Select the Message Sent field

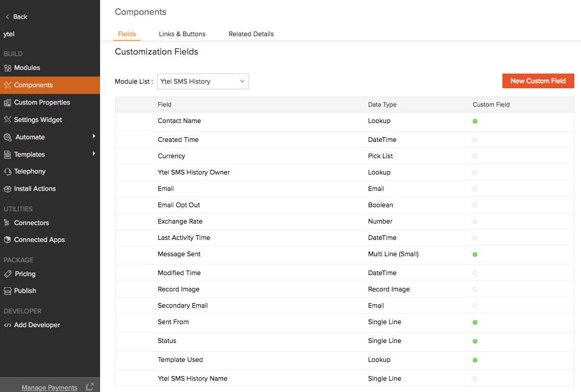[179, 254]
